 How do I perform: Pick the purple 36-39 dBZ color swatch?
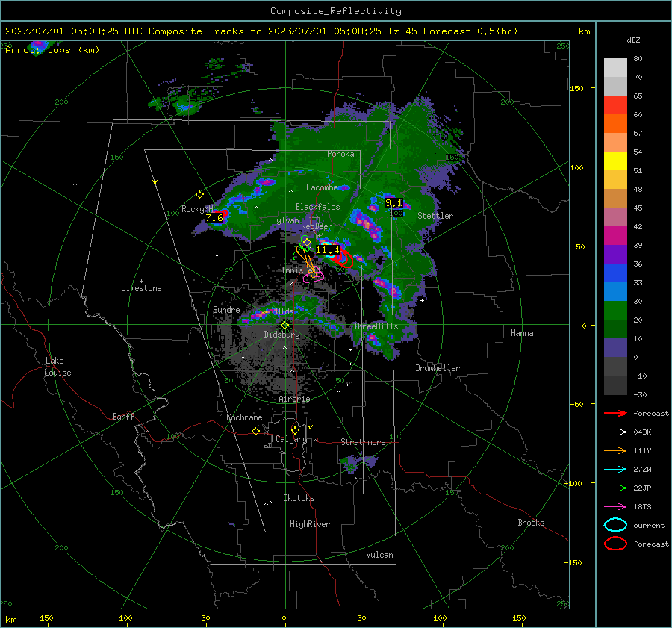615,255
